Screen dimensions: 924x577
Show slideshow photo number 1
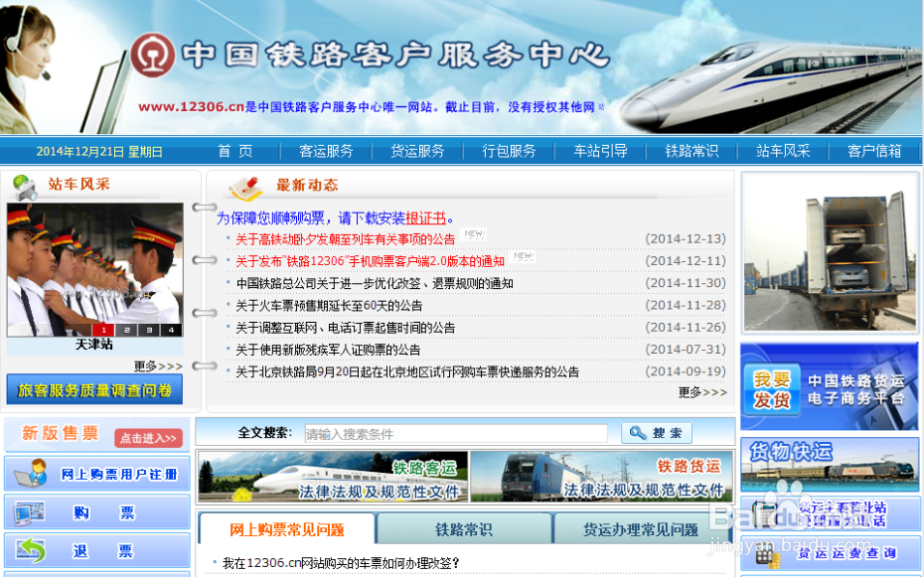(x=103, y=330)
